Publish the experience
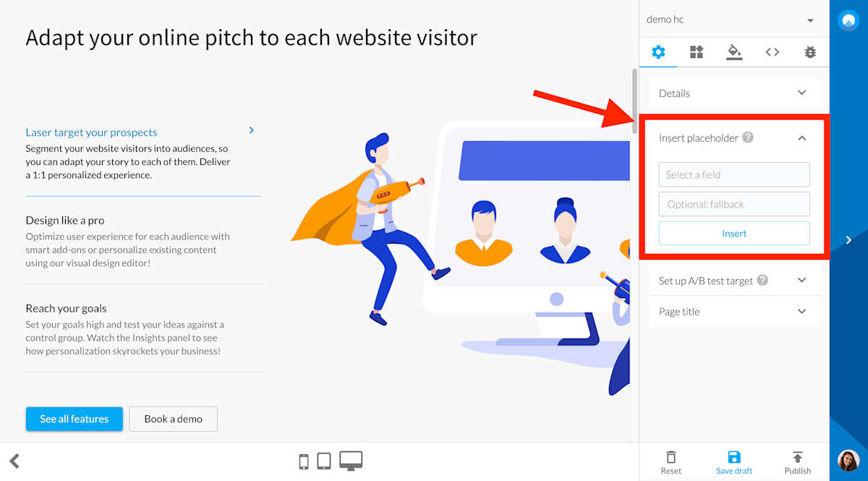The width and height of the screenshot is (868, 481). coord(798,461)
